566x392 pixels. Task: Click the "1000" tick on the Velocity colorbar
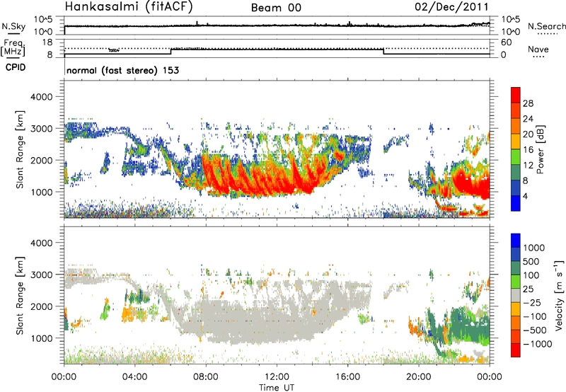534,248
